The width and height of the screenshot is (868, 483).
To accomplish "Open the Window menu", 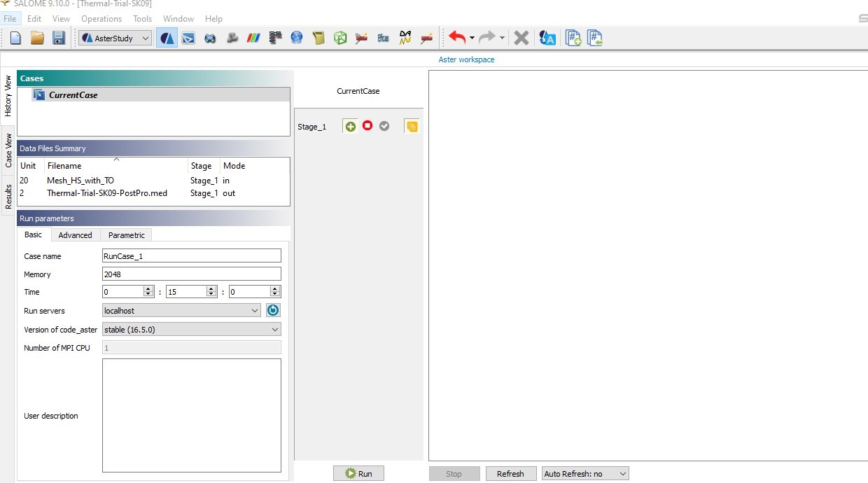I will 178,19.
